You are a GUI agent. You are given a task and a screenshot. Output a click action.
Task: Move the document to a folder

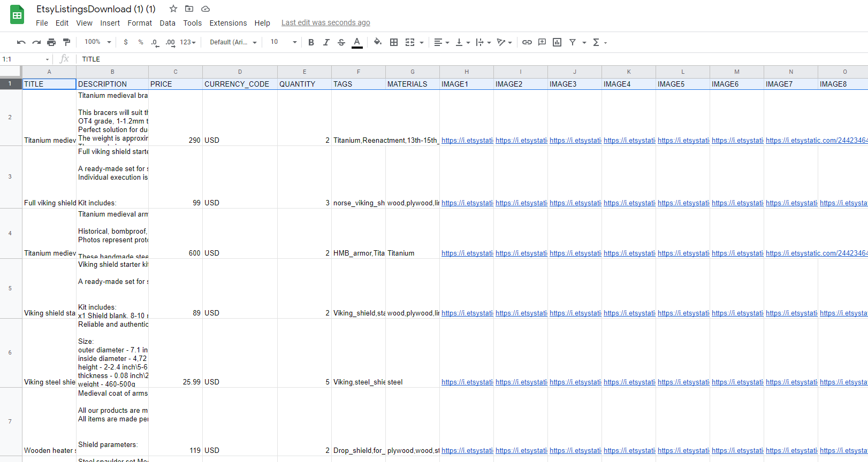pos(189,9)
